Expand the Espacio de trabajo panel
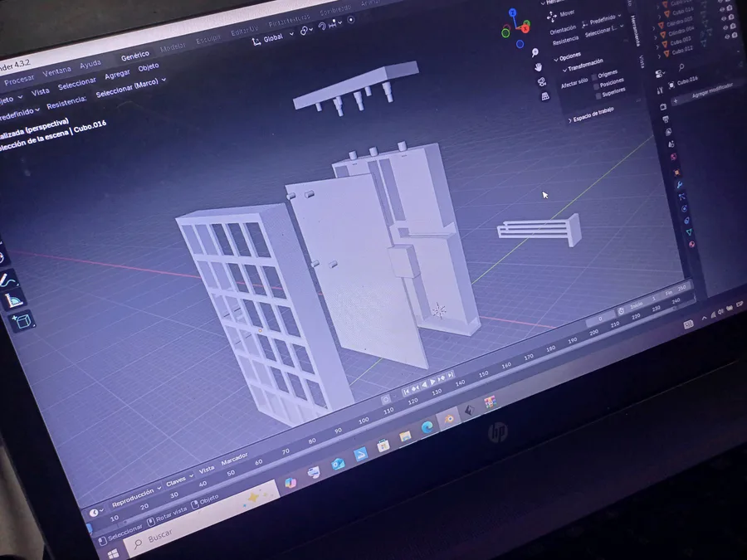Viewport: 747px width, 560px height. coord(591,114)
